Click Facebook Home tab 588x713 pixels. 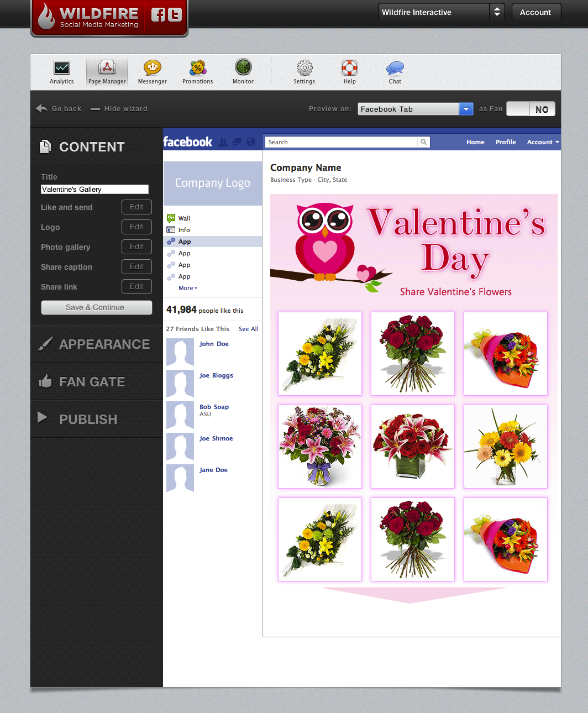tap(475, 142)
